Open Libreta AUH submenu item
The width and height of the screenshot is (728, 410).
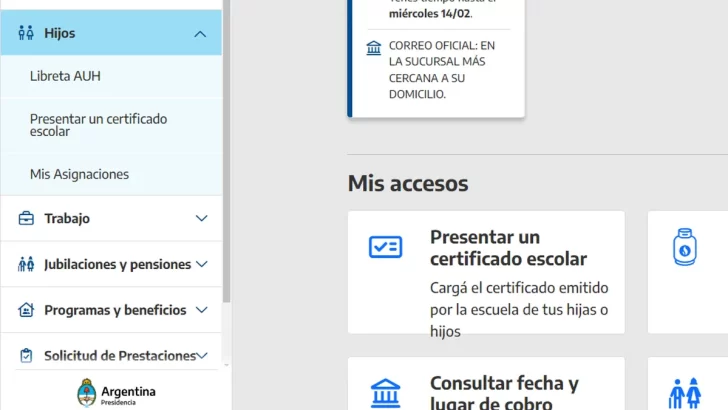(x=65, y=76)
